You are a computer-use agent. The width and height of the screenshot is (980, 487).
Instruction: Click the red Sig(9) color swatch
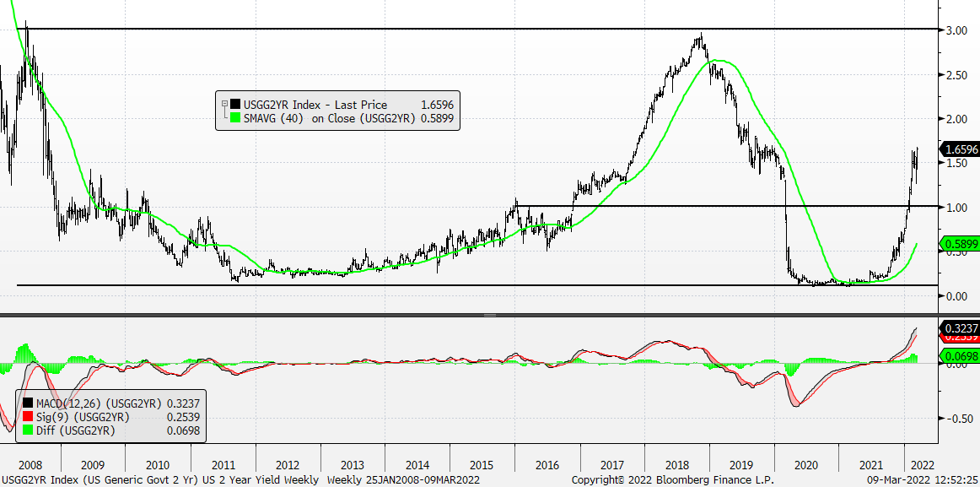28,416
